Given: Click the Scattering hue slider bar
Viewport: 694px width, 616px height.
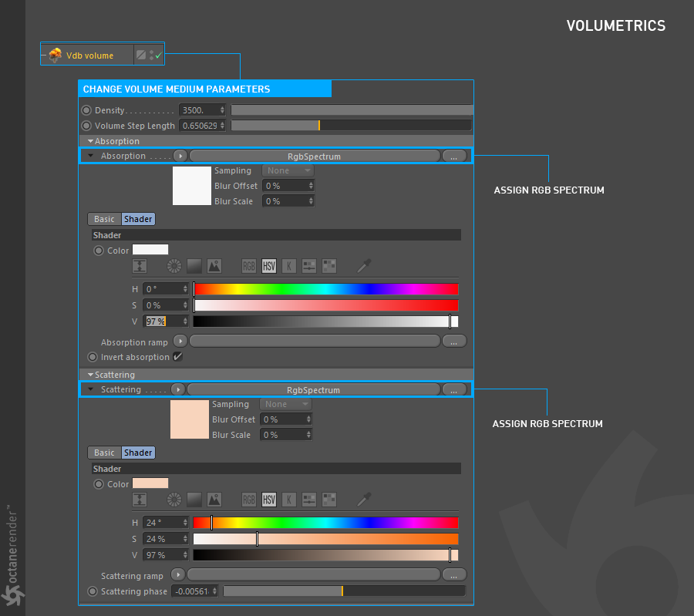Looking at the screenshot, I should click(325, 523).
